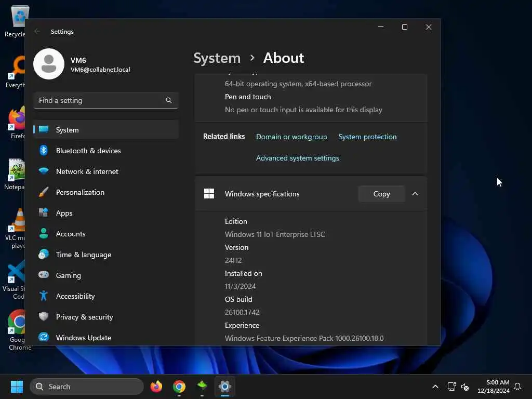Viewport: 532px width, 399px height.
Task: Launch Google Chrome from the taskbar
Action: pos(179,387)
